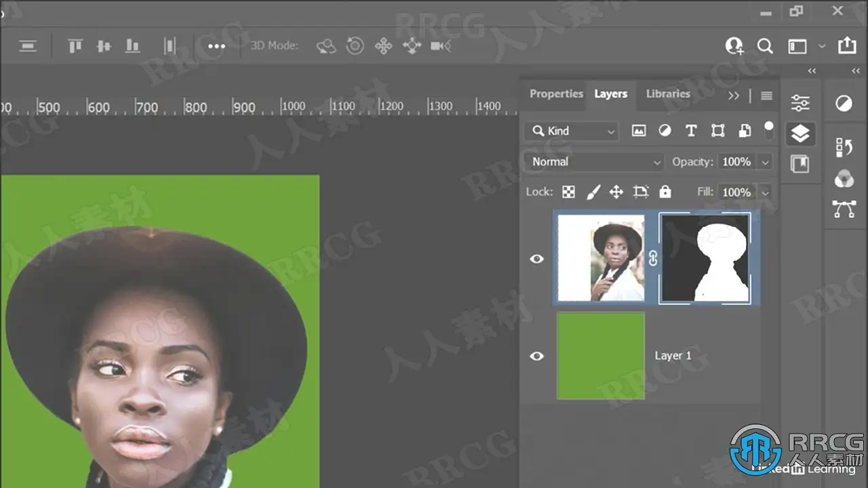The image size is (868, 488).
Task: Select the 3D orbit camera icon
Action: [x=326, y=46]
